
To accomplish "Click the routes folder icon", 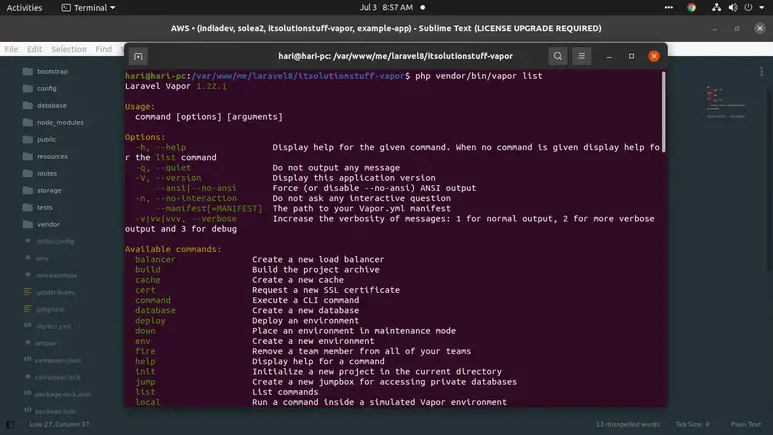I will click(x=28, y=174).
